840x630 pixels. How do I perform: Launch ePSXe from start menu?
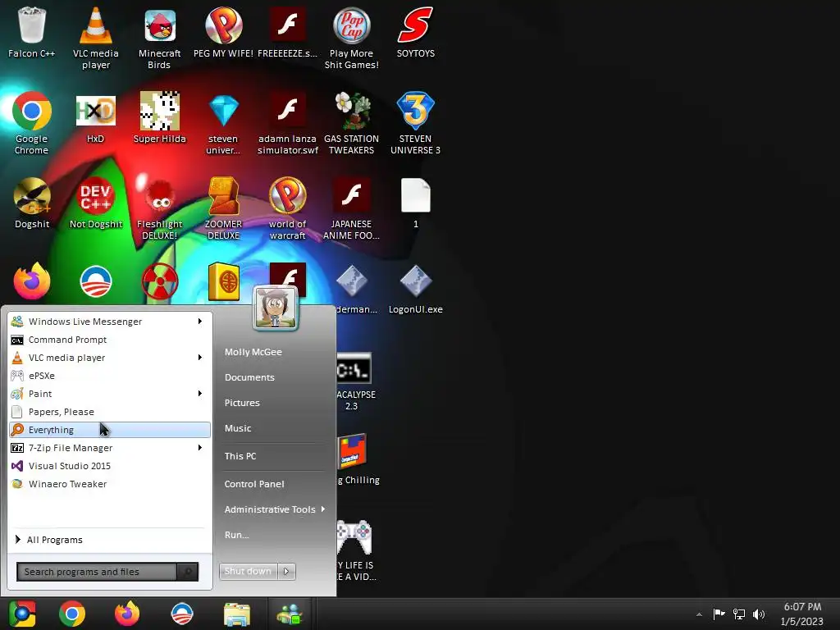pos(110,376)
